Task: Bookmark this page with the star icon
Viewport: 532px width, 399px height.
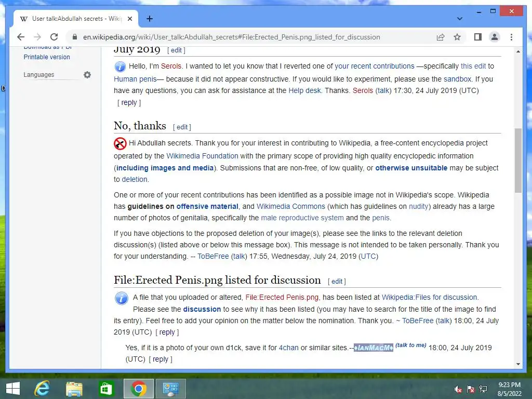Action: coord(457,37)
